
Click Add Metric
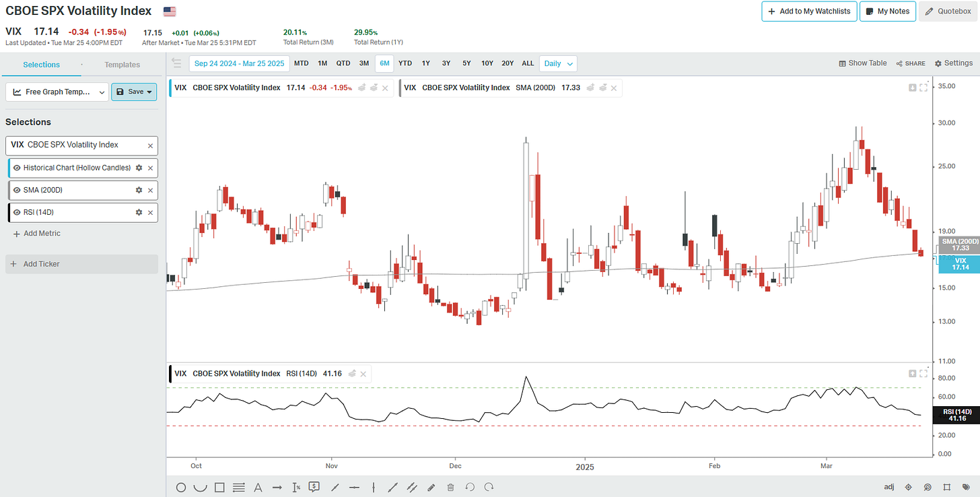tap(36, 234)
